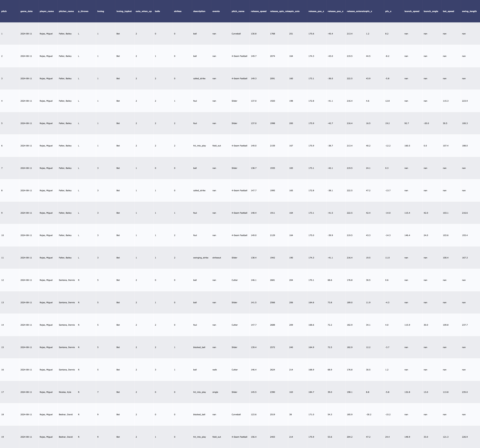Click the bat_speed column header
The image size is (480, 448).
pos(448,11)
